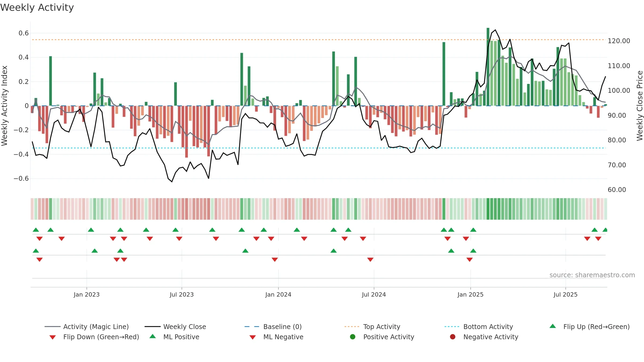Viewport: 644px width, 362px height.
Task: Click the Flip Up green triangle legend icon
Action: [x=552, y=326]
